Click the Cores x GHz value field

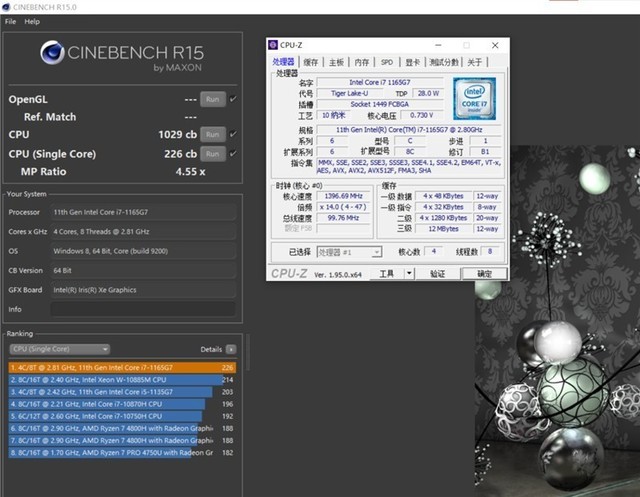tap(143, 232)
